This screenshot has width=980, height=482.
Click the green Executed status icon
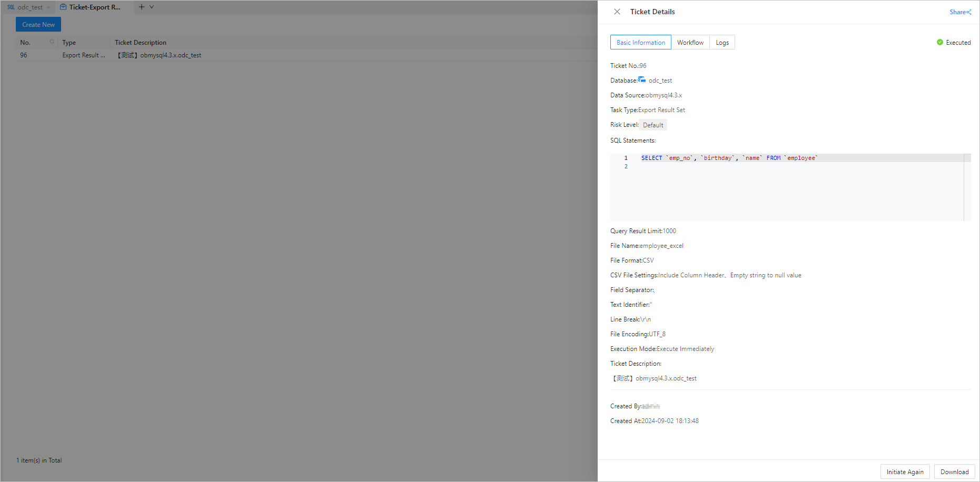pyautogui.click(x=940, y=43)
